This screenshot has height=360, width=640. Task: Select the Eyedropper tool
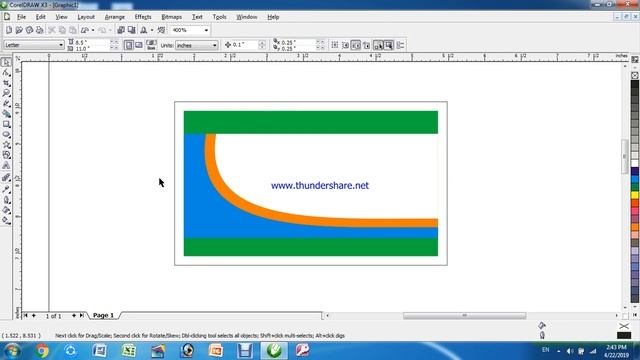(x=6, y=189)
